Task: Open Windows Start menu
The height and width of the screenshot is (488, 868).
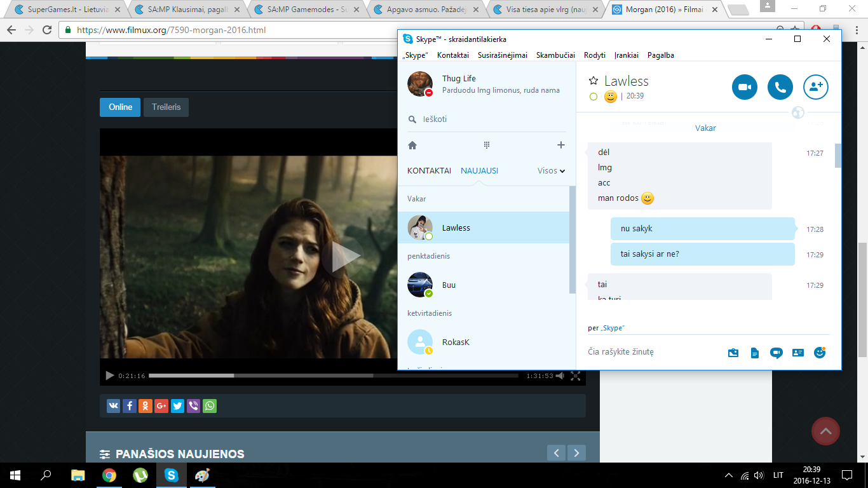Action: pos(15,475)
